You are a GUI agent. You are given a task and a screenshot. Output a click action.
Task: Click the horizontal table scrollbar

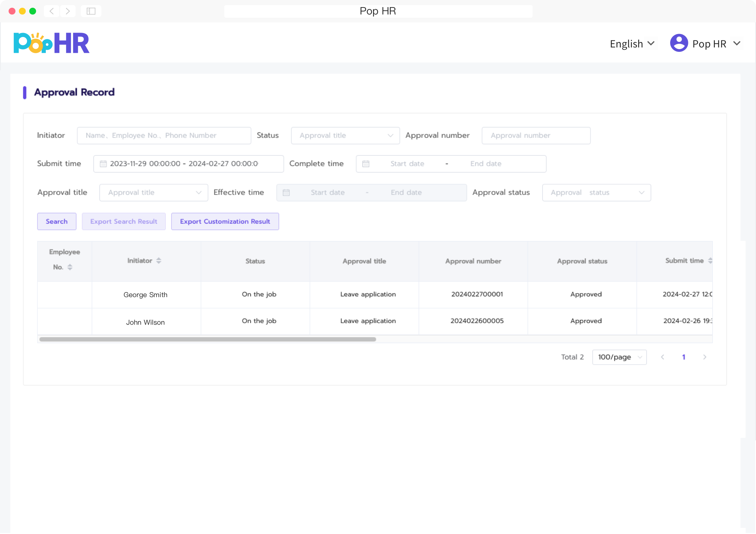click(x=207, y=339)
